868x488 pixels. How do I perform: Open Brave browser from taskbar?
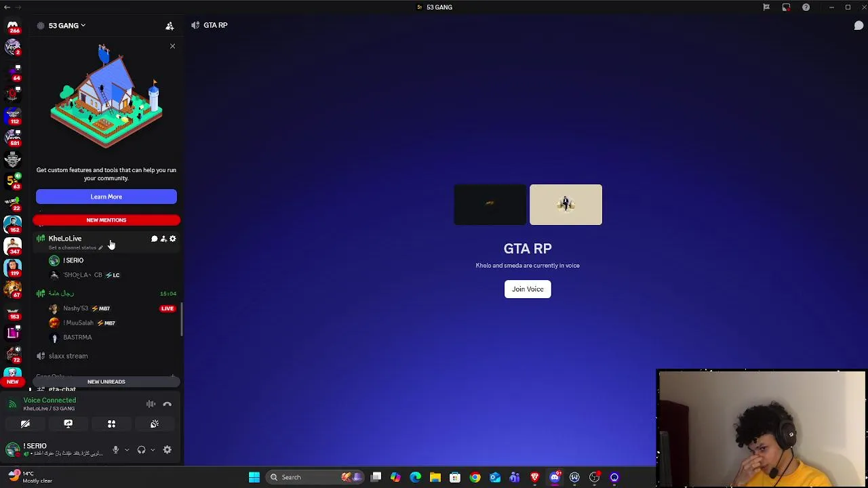[x=534, y=477]
